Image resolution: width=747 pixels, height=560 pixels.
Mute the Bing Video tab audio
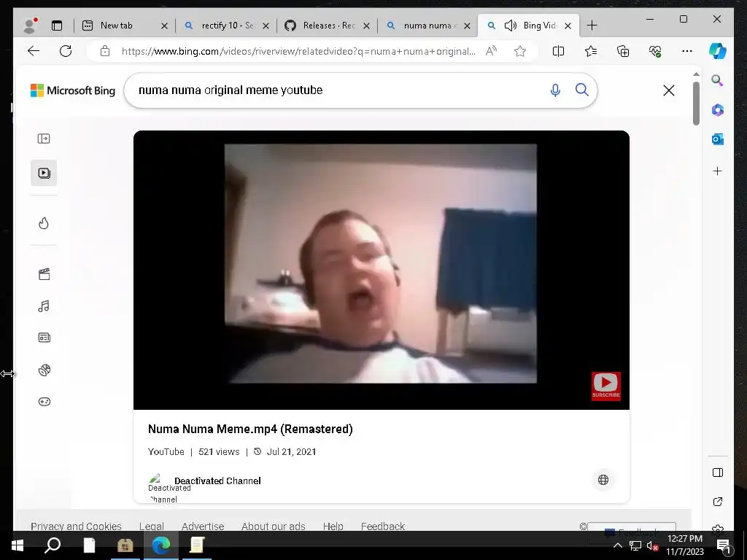point(510,26)
